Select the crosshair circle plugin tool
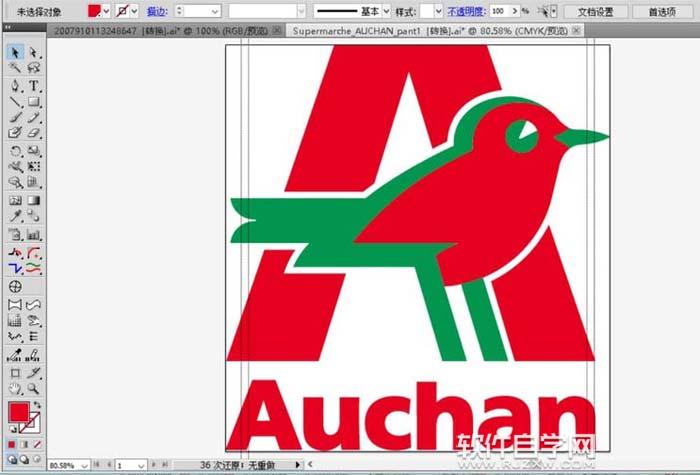 pyautogui.click(x=15, y=287)
